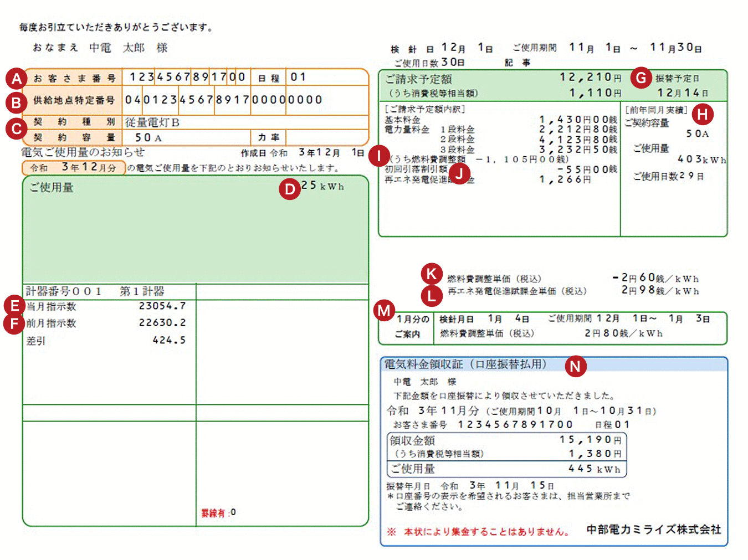Click '振替年月日 令和 3年 11月 15日'
The width and height of the screenshot is (748, 560).
point(470,486)
